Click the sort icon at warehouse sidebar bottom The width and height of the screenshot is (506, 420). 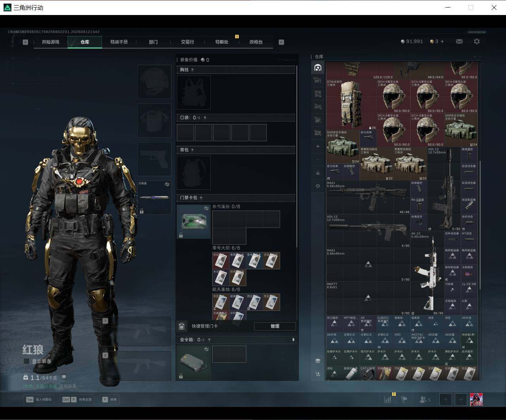pyautogui.click(x=318, y=374)
